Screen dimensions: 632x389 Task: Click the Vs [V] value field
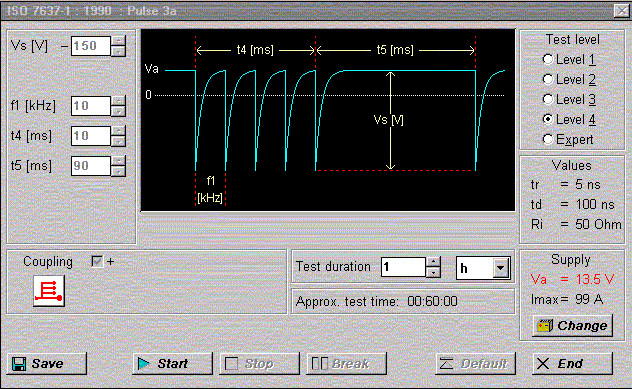[x=91, y=46]
